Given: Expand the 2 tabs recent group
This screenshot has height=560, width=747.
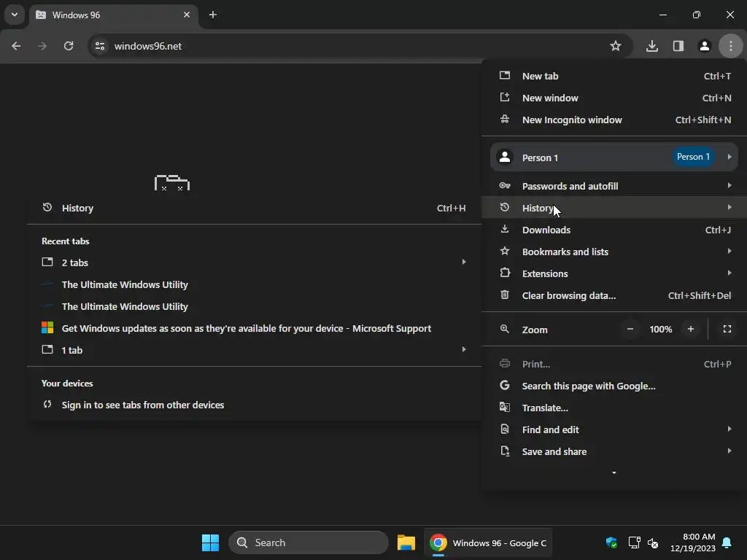Looking at the screenshot, I should pos(254,262).
